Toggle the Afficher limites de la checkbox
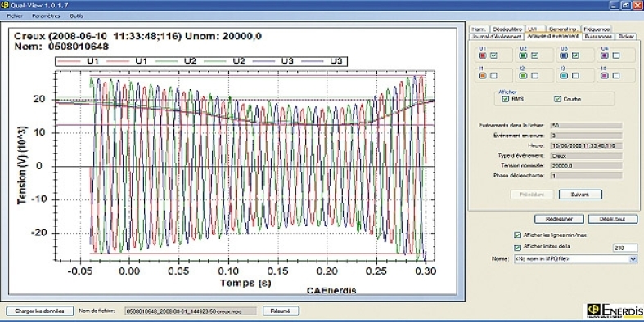 pos(517,248)
